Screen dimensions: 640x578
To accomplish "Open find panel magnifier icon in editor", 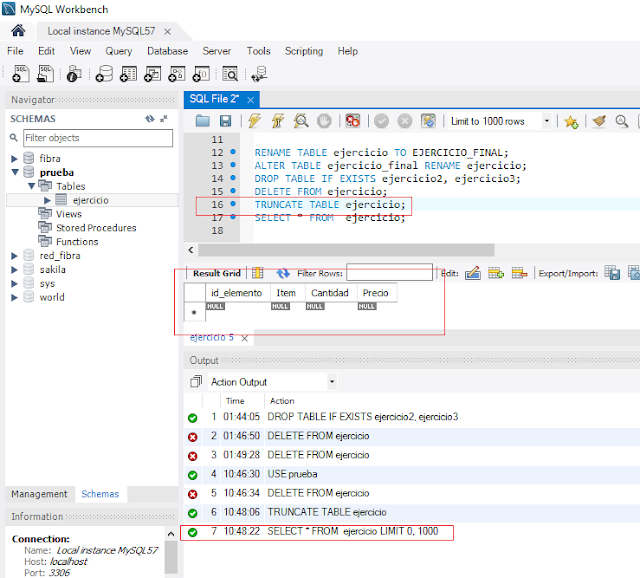I will (622, 121).
